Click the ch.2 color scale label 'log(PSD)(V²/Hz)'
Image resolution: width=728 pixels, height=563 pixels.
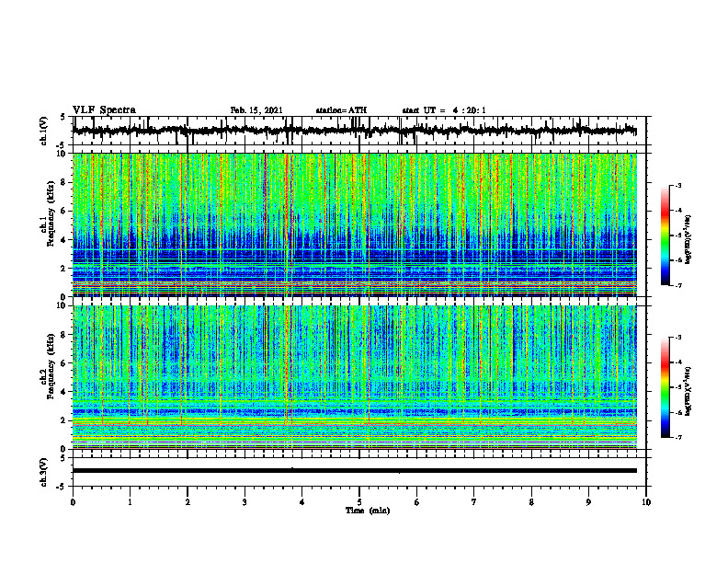(x=688, y=392)
